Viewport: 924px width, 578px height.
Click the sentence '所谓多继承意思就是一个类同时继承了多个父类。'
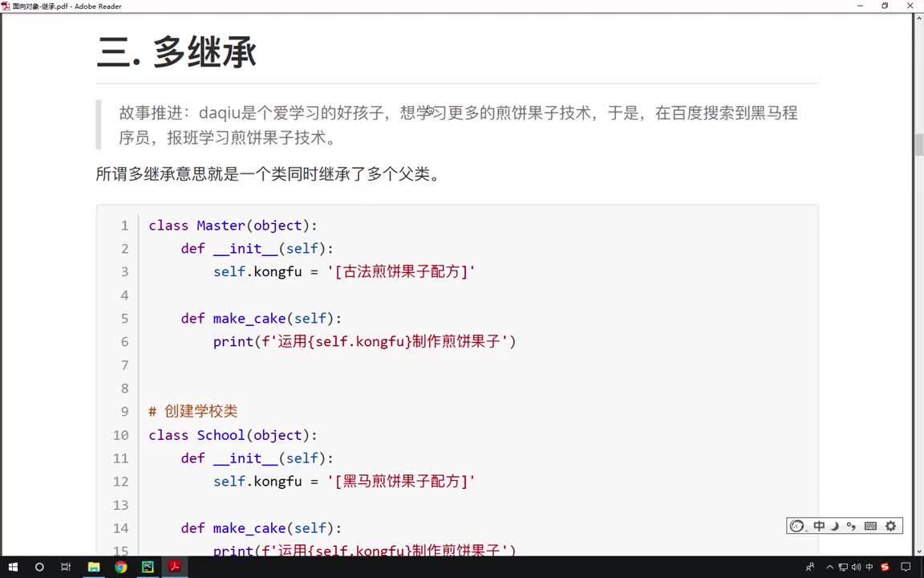point(269,174)
